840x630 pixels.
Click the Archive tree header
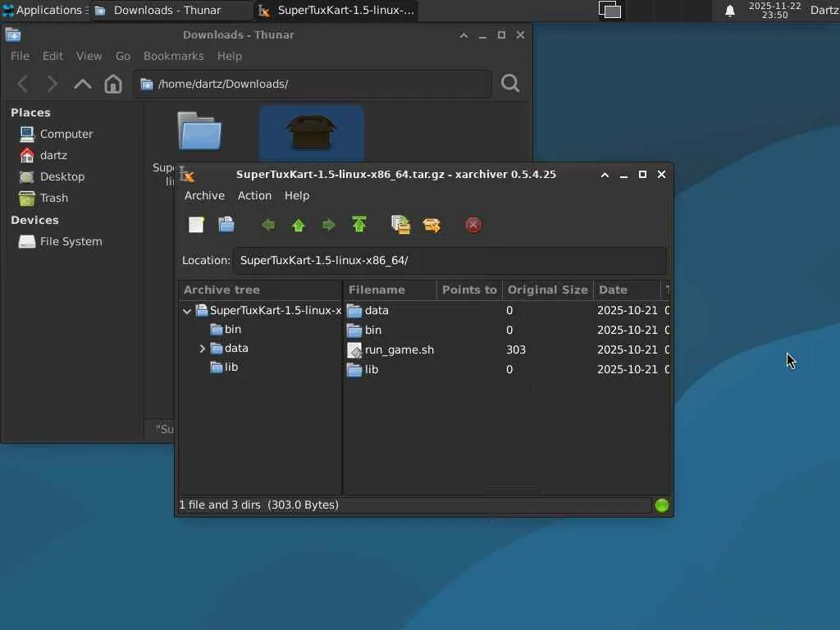(260, 290)
